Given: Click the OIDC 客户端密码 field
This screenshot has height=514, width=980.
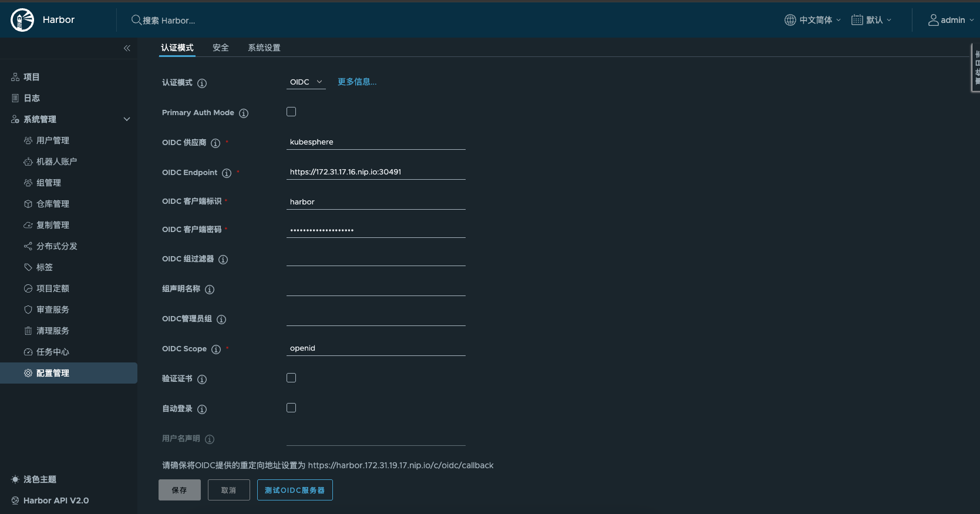Looking at the screenshot, I should tap(376, 230).
